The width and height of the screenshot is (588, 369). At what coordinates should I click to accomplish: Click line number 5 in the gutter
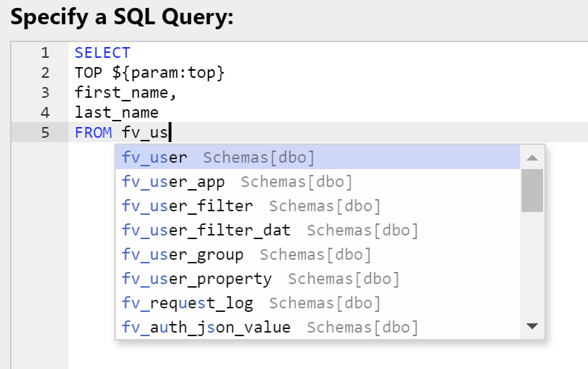click(45, 133)
